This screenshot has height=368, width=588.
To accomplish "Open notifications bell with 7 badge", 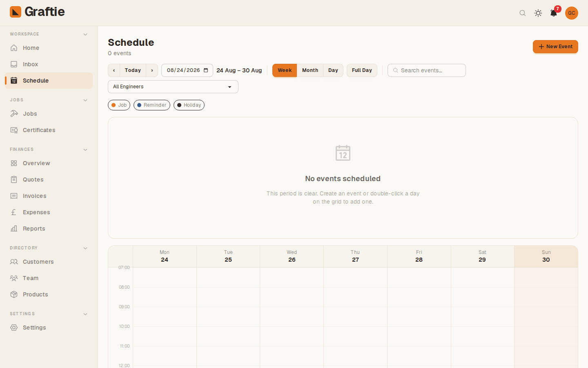I will 554,13.
